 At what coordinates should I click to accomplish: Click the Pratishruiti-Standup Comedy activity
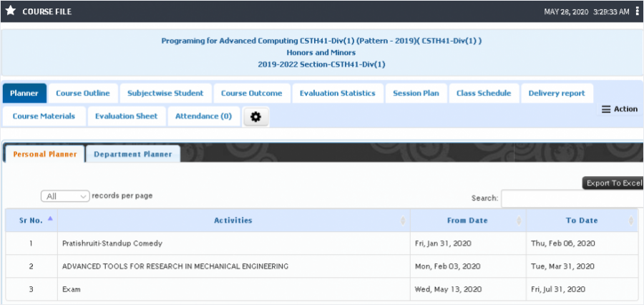[112, 243]
